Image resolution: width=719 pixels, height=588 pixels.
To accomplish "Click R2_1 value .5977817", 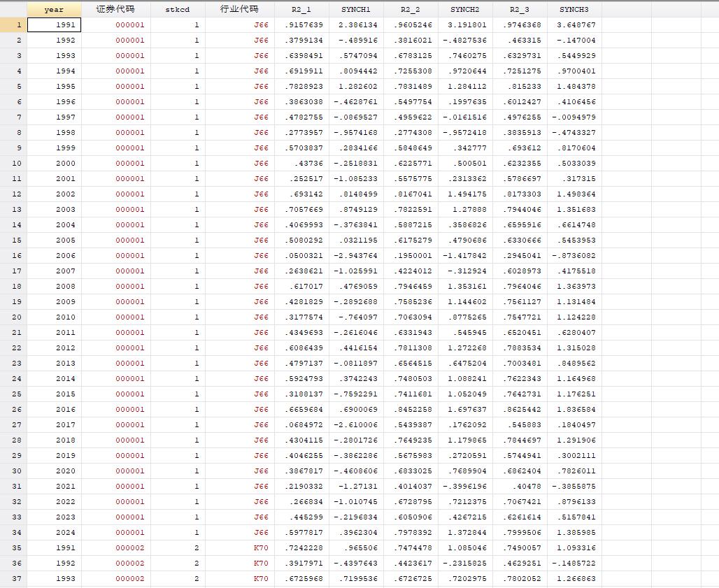I will point(301,533).
